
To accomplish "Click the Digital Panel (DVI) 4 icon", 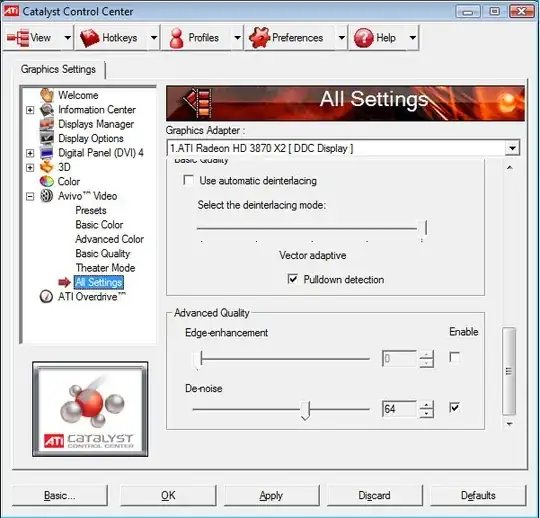I will [x=46, y=153].
